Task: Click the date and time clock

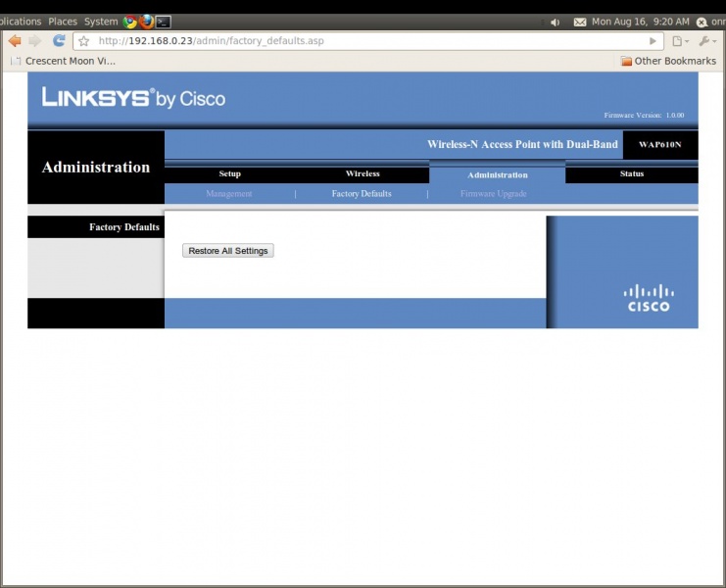Action: (x=641, y=22)
